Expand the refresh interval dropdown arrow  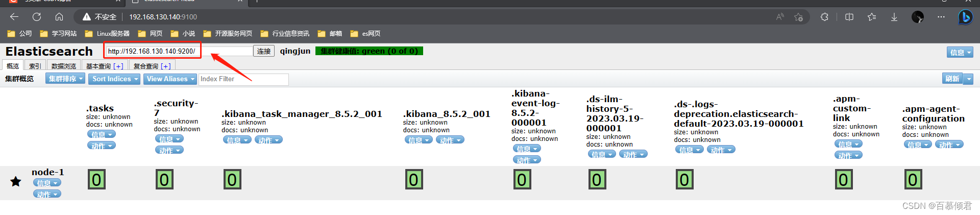(x=969, y=79)
